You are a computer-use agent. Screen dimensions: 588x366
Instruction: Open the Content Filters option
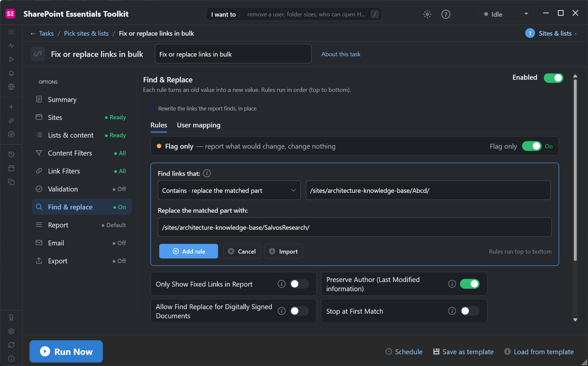coord(82,153)
